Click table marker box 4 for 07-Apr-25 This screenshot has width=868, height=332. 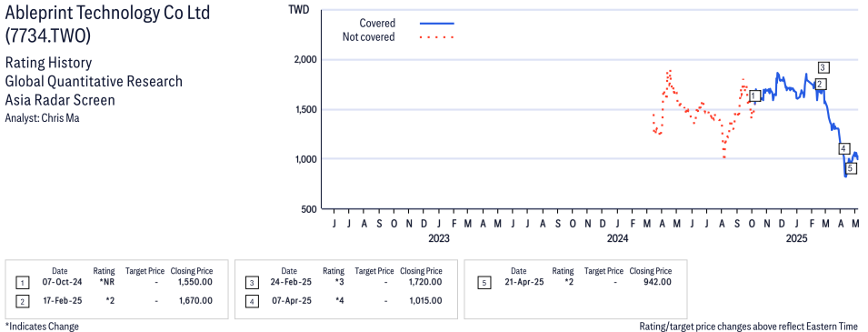[252, 300]
